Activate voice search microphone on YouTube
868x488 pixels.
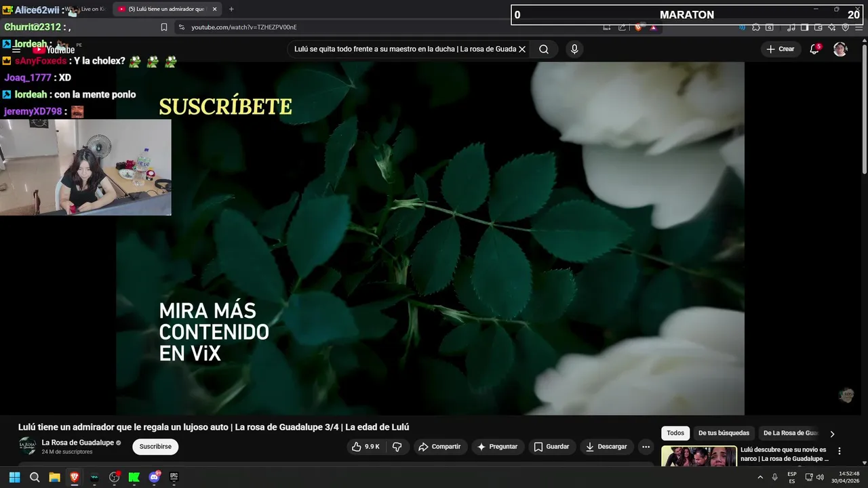[574, 49]
